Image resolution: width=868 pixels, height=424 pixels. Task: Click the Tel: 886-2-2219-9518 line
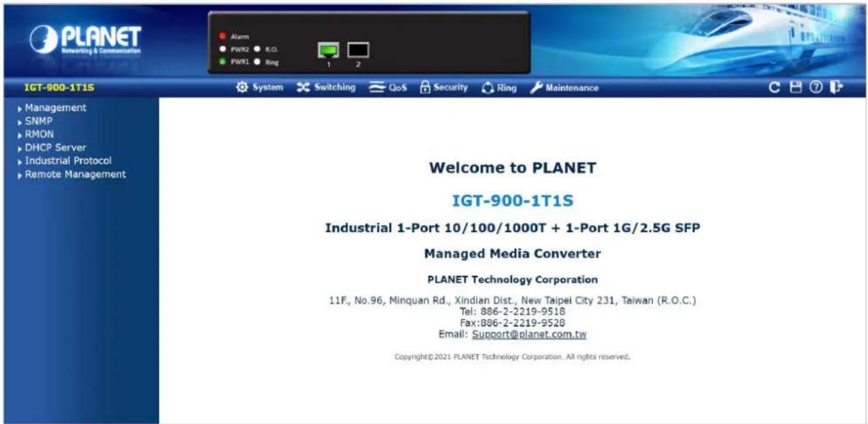(513, 312)
